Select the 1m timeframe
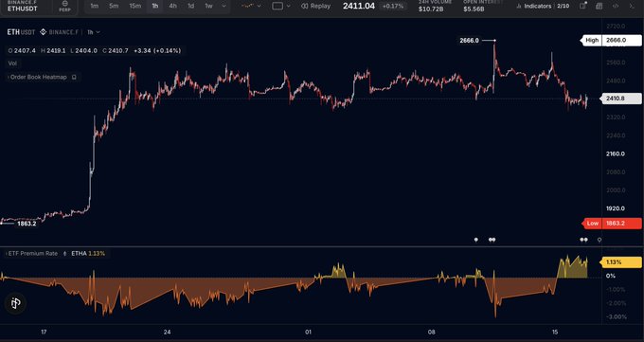Screen dimensions: 644x342 click(x=95, y=7)
